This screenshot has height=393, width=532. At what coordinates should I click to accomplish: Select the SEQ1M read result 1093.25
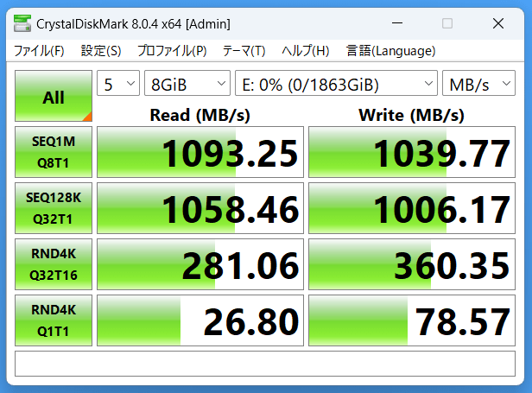200,152
